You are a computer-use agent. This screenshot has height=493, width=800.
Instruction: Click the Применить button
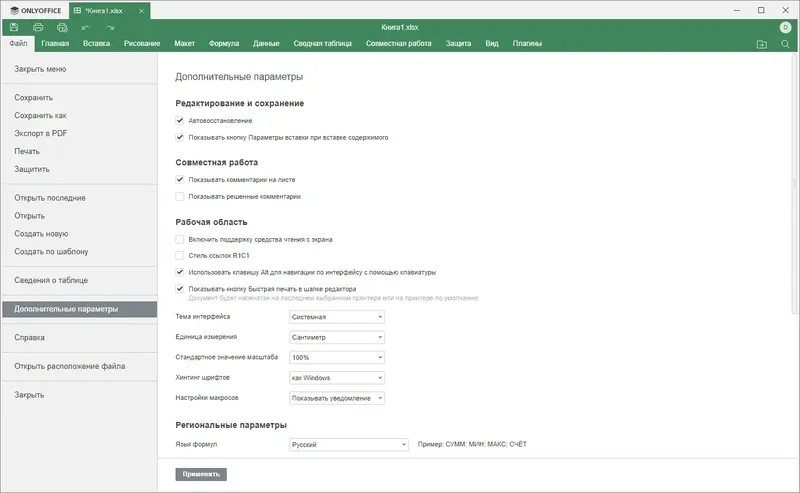click(201, 474)
